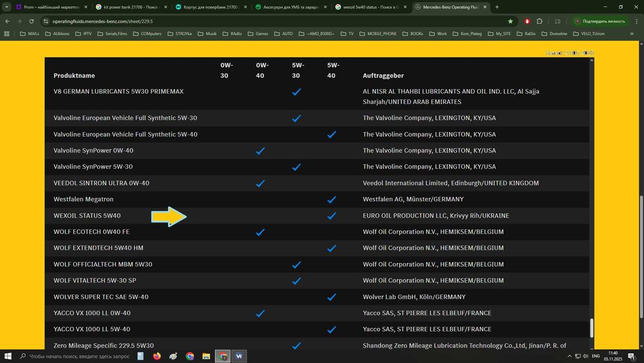
Task: Select the VEEDOL SINTRON ULTRA 0W-40 name
Action: click(102, 183)
